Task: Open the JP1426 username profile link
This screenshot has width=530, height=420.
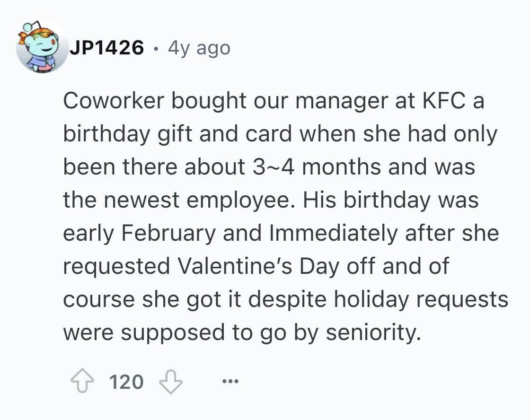Action: pos(106,48)
